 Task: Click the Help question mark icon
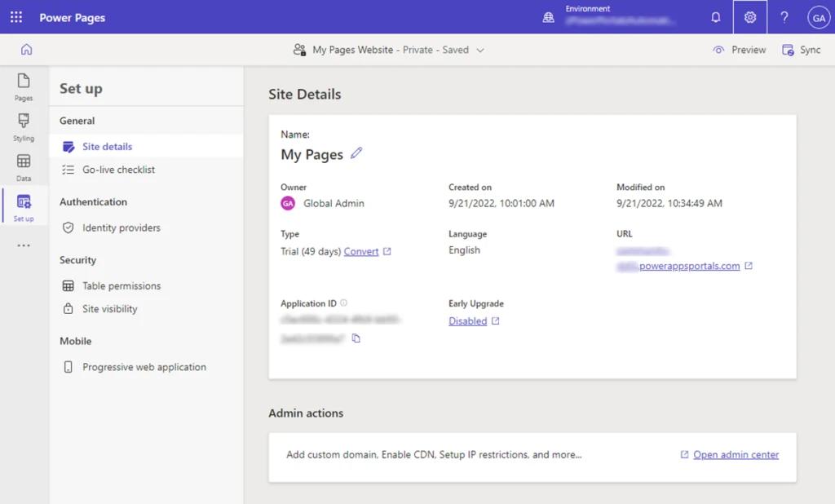(x=784, y=16)
